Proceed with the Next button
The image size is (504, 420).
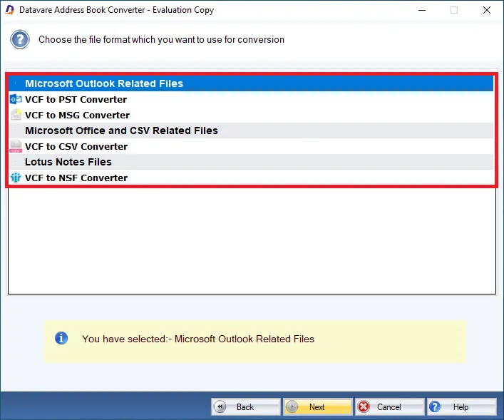318,407
